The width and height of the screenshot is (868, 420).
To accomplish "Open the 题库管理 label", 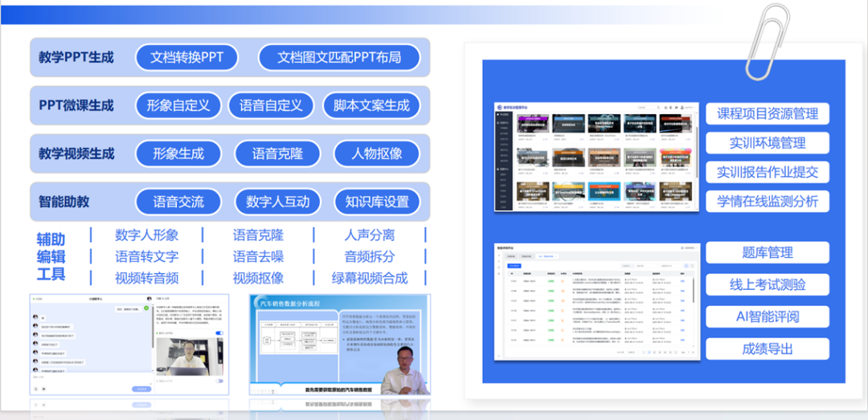I will [x=768, y=252].
